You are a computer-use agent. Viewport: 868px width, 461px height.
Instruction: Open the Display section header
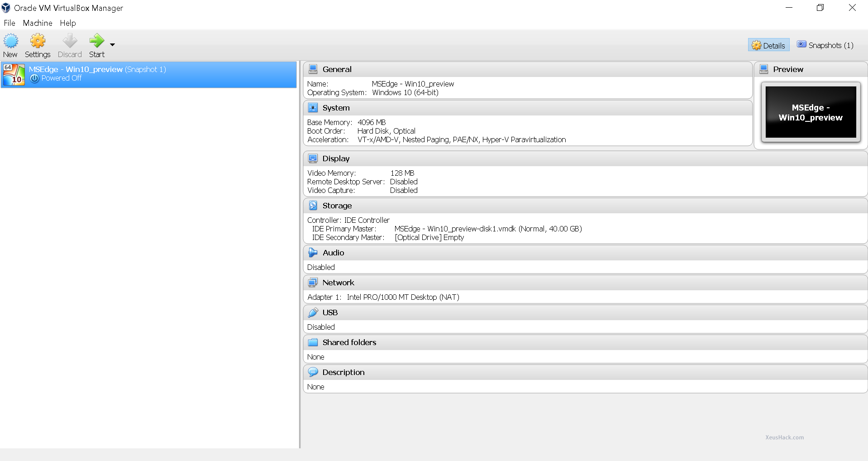pos(585,158)
